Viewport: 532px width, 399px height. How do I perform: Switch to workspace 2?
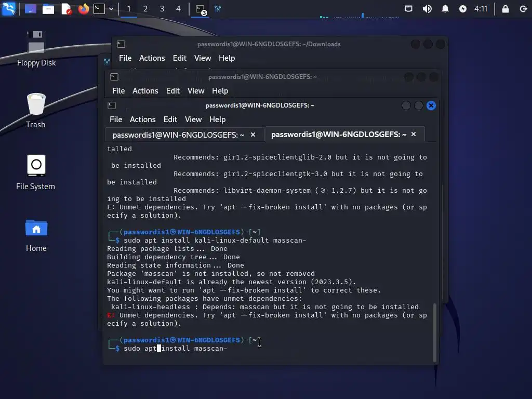tap(145, 9)
